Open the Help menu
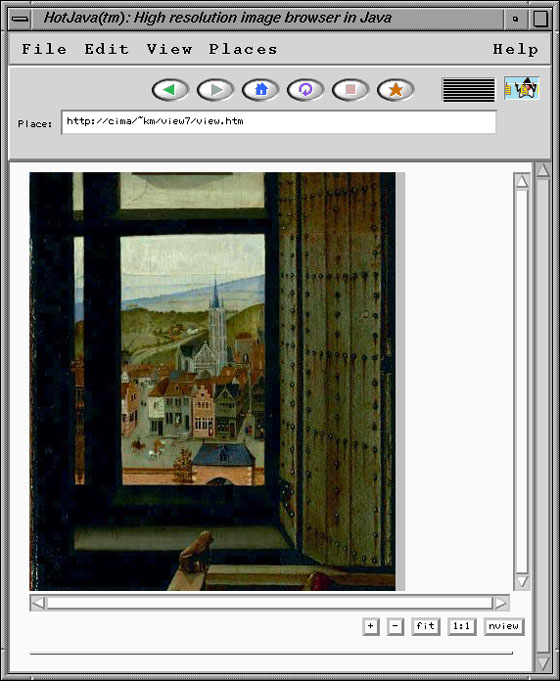Image resolution: width=560 pixels, height=681 pixels. click(x=515, y=49)
